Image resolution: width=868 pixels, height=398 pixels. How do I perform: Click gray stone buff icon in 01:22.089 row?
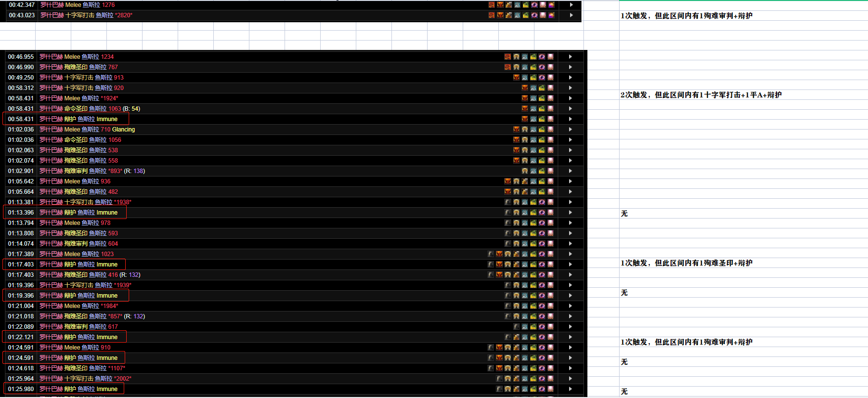click(516, 327)
